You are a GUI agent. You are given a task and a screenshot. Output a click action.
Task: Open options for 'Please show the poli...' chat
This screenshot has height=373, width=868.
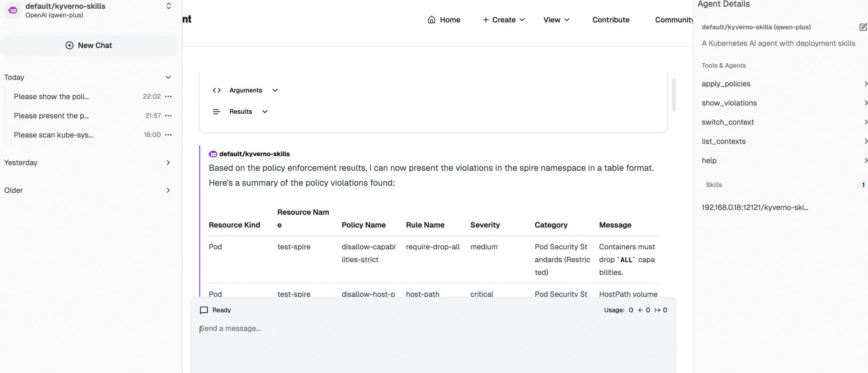(x=168, y=96)
